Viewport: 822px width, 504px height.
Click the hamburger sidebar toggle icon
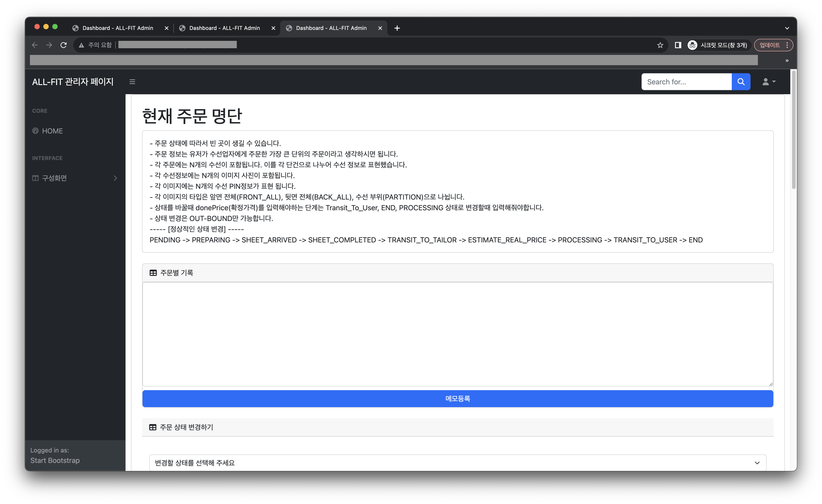pos(132,82)
